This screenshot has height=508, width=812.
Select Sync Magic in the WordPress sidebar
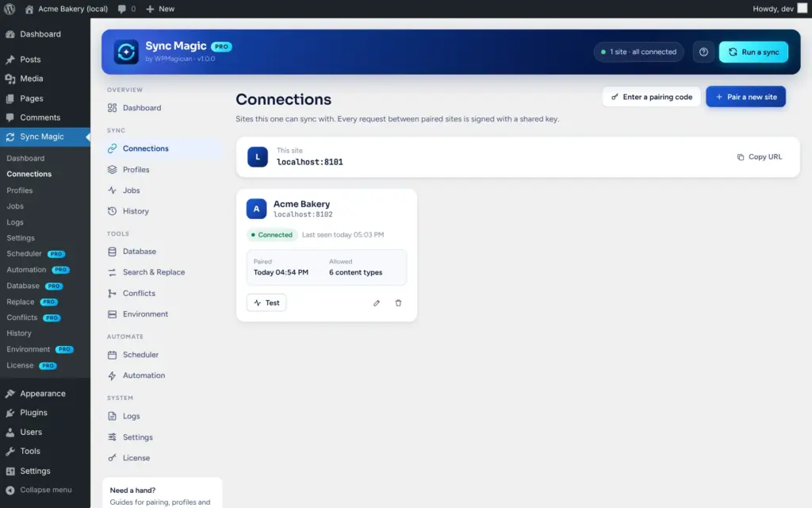tap(45, 137)
